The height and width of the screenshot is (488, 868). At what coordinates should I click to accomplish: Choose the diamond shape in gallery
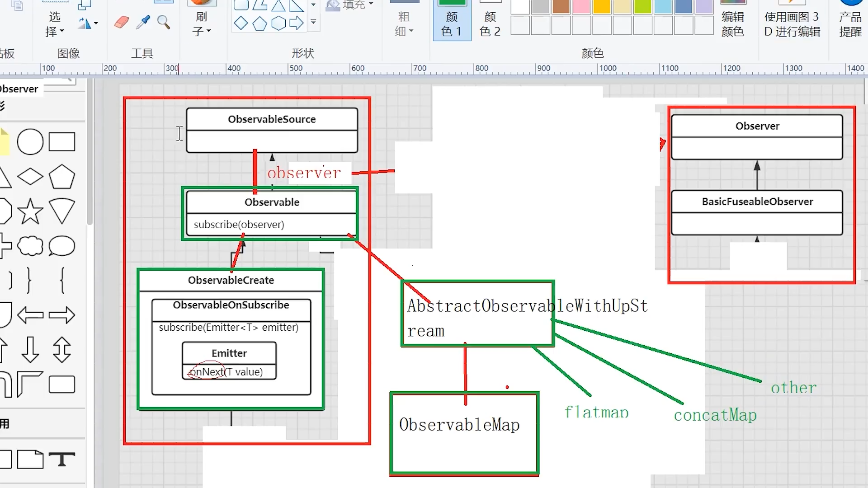pos(241,23)
